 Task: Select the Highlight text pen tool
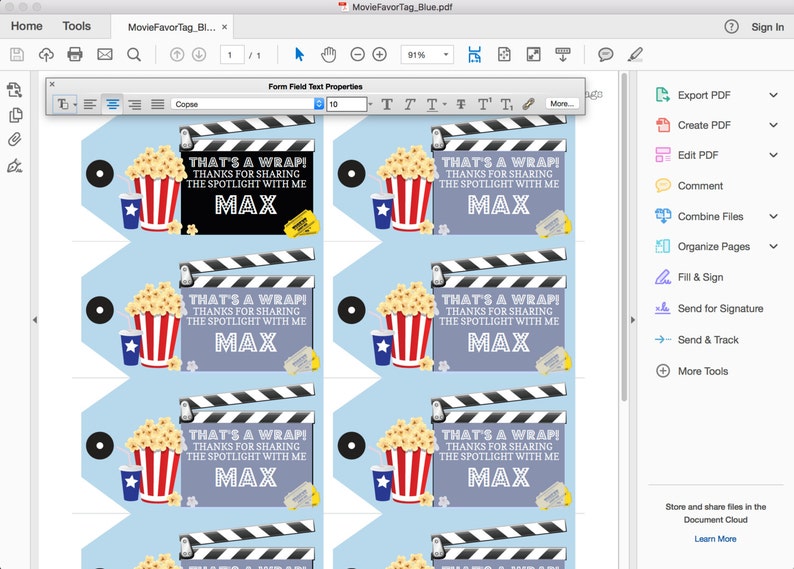pyautogui.click(x=635, y=54)
